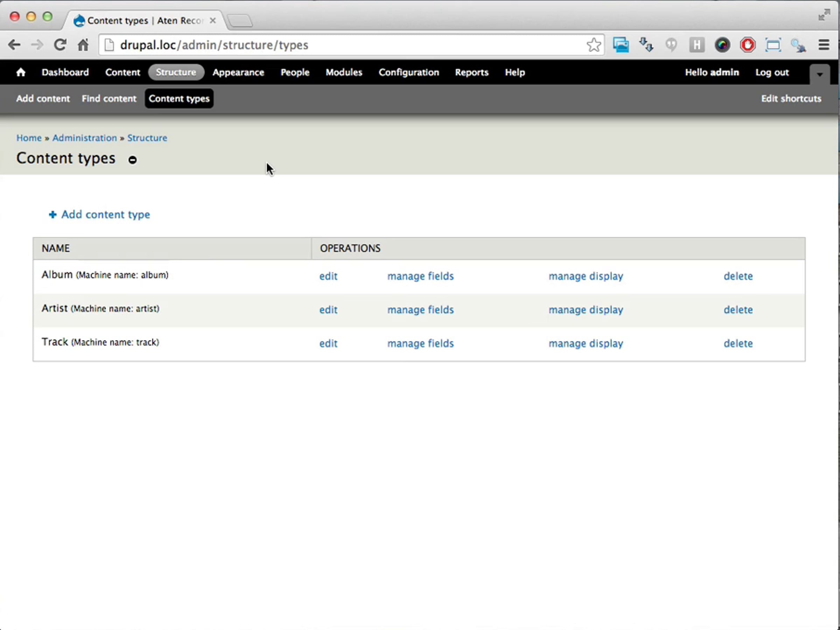The image size is (840, 630).
Task: Click the plus icon for Add content type
Action: tap(52, 215)
